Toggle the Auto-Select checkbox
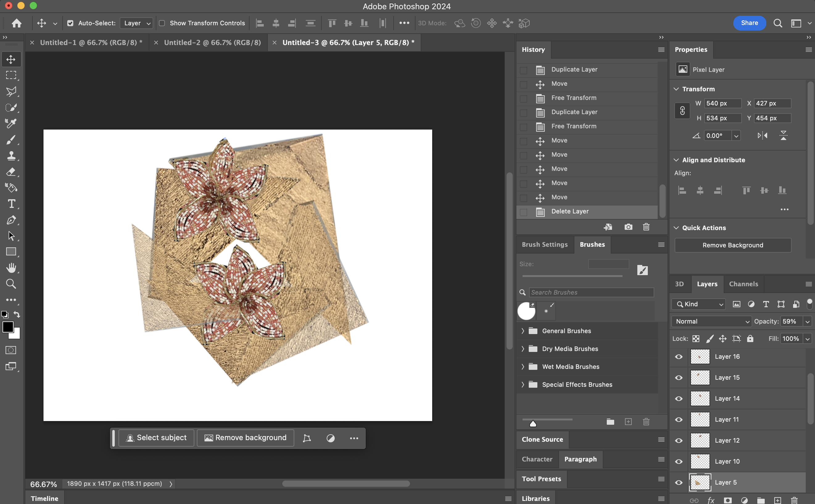The width and height of the screenshot is (815, 504). coord(70,23)
